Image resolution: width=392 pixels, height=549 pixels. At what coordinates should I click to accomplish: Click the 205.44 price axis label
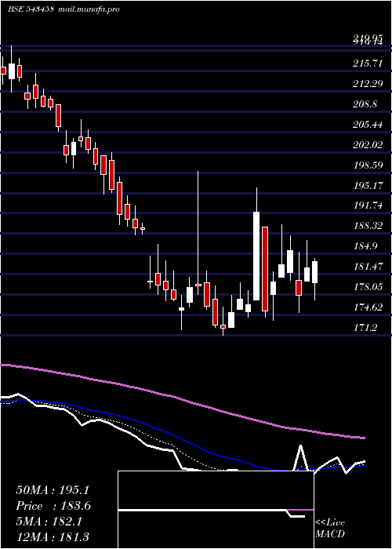[x=368, y=124]
